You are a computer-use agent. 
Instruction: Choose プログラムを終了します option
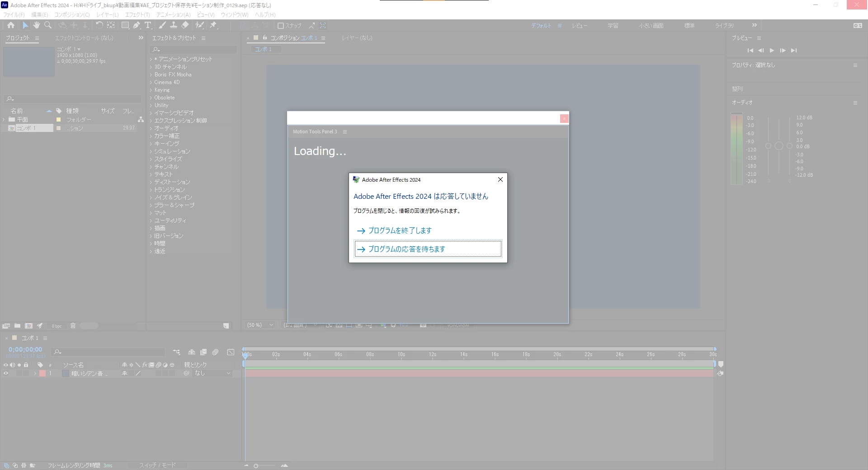(428, 230)
